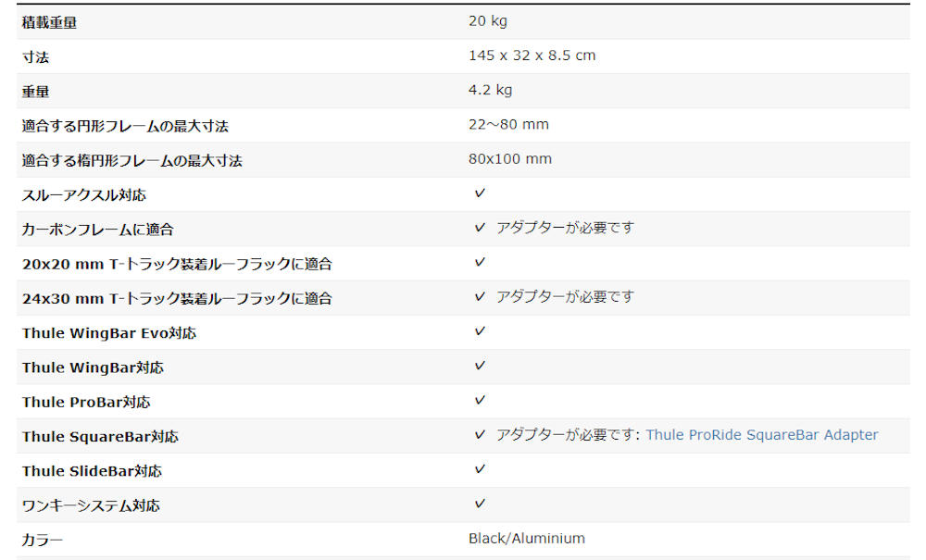Click アダプターが必要です note in カーボンフレーム row

(565, 227)
